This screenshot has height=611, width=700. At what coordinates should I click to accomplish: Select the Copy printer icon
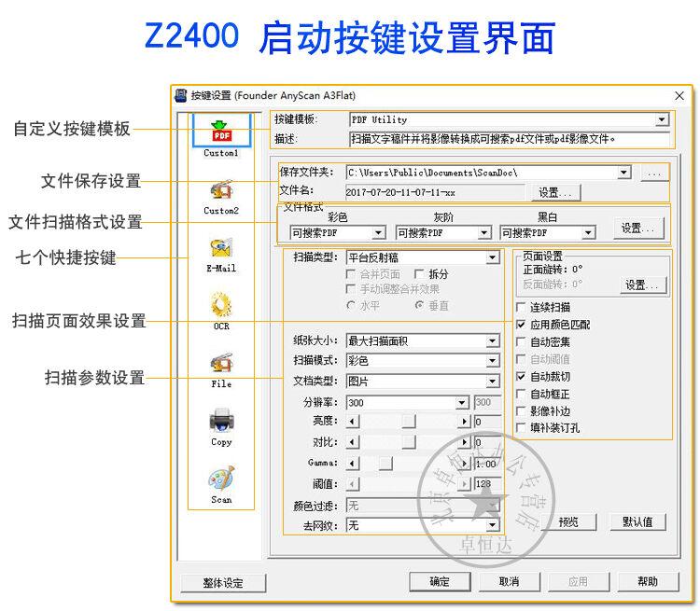point(221,421)
